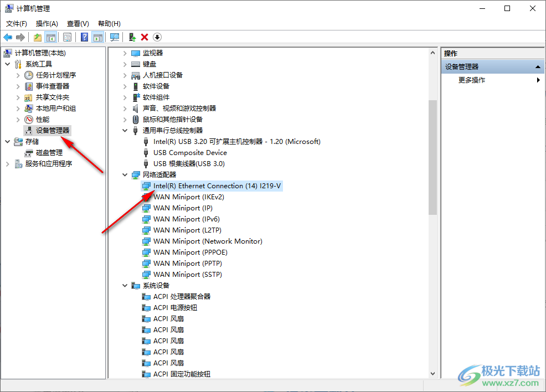Image resolution: width=546 pixels, height=392 pixels.
Task: Select WAN Miniport (L2TP)
Action: pyautogui.click(x=187, y=230)
